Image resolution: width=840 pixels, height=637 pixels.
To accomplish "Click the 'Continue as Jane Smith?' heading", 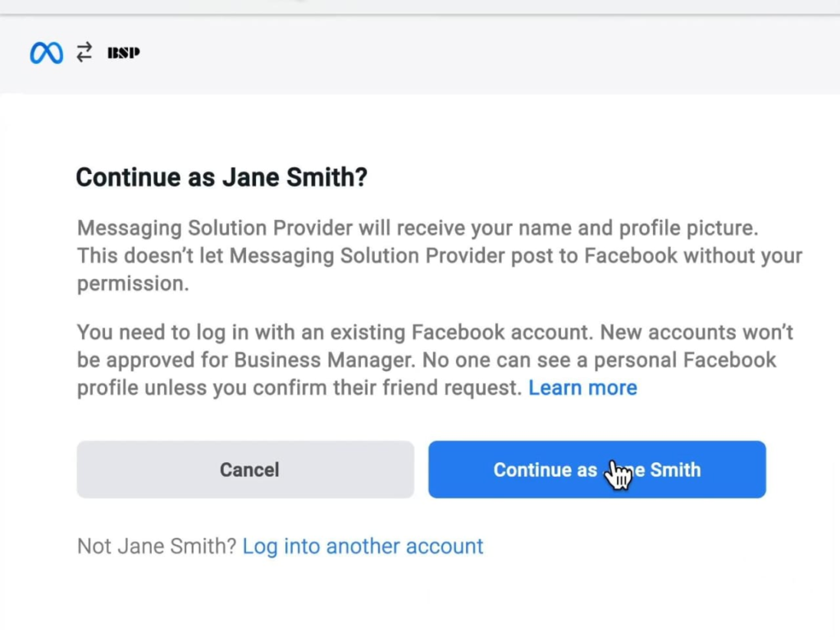I will pos(221,177).
